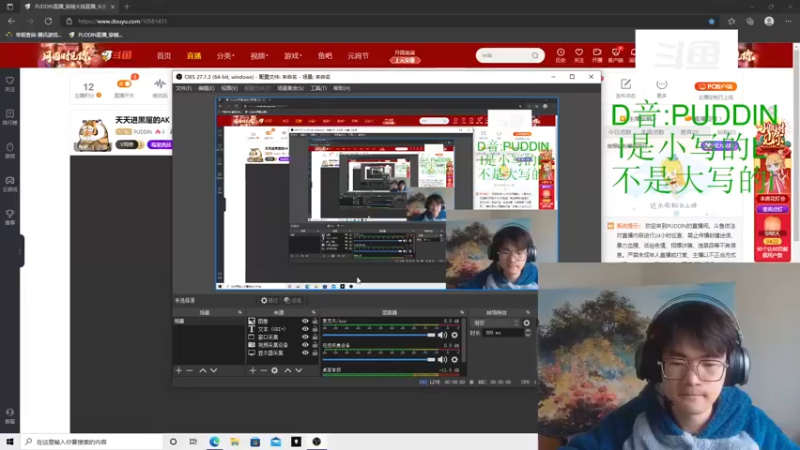Open OBS 场景集合(S) menu

pyautogui.click(x=290, y=88)
